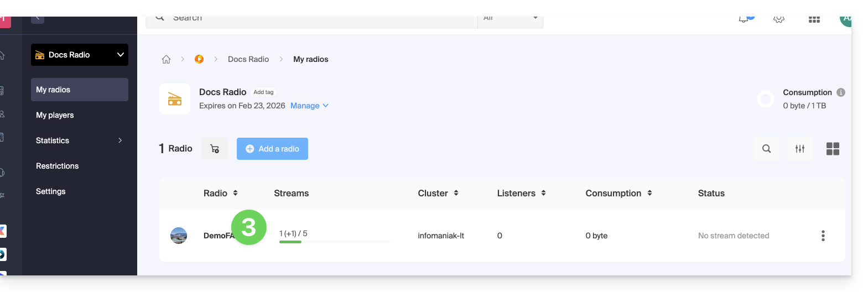The height and width of the screenshot is (292, 868).
Task: Click the orange streaming product breadcrumb icon
Action: (x=199, y=59)
